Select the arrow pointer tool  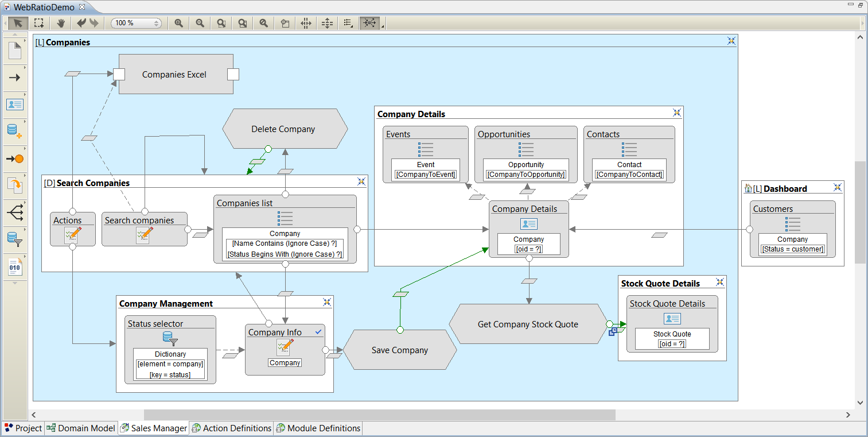coord(18,23)
